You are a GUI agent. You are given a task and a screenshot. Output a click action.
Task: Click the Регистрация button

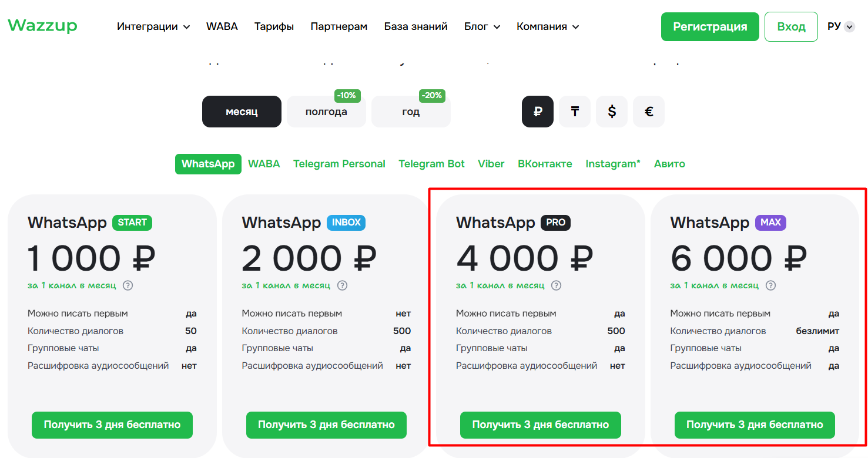click(710, 26)
